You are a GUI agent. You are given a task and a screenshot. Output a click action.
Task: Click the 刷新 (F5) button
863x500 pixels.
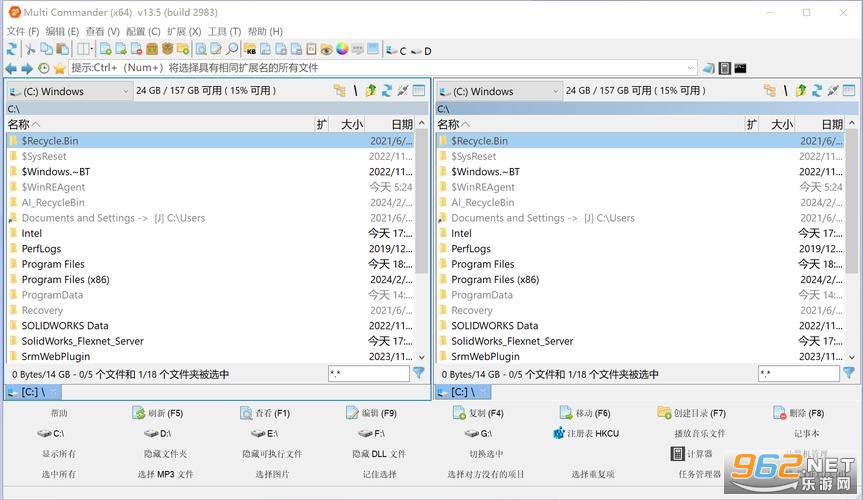(158, 413)
